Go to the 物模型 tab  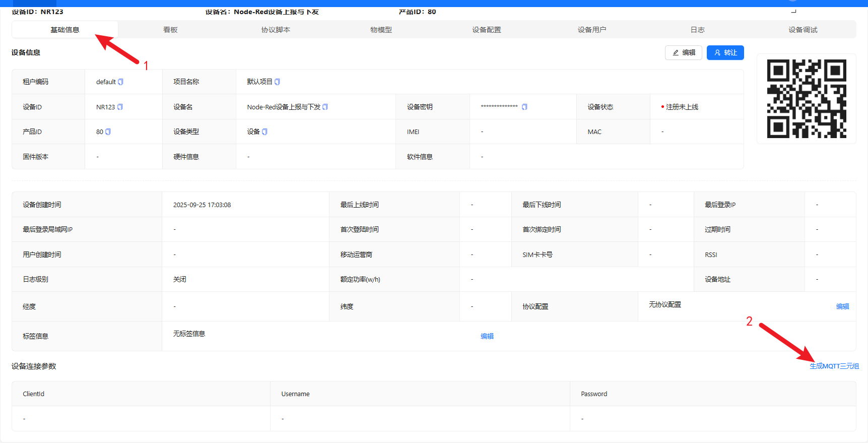point(381,30)
